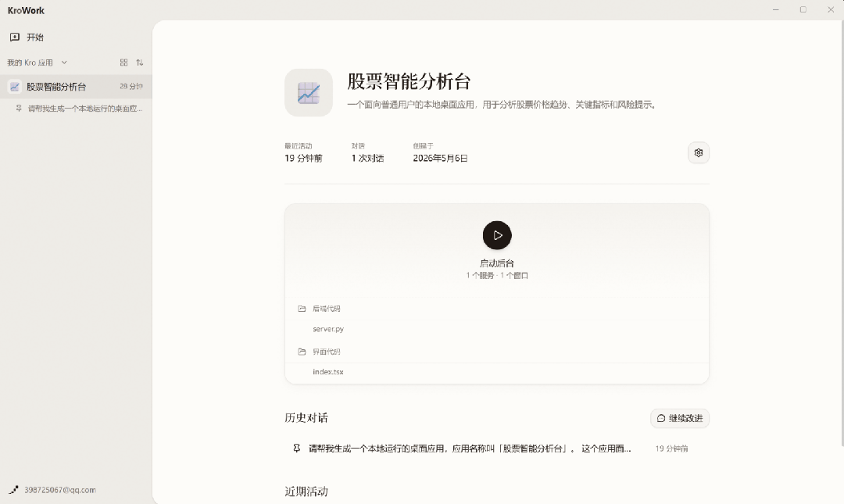844x504 pixels.
Task: Close the KroWork window
Action: (x=831, y=9)
